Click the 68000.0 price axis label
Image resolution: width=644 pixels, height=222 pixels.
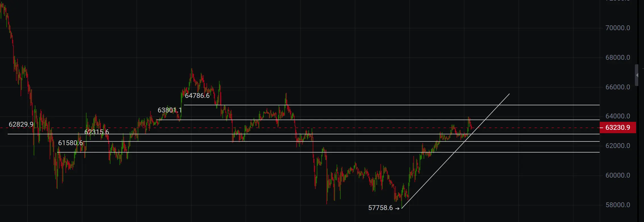[618, 57]
